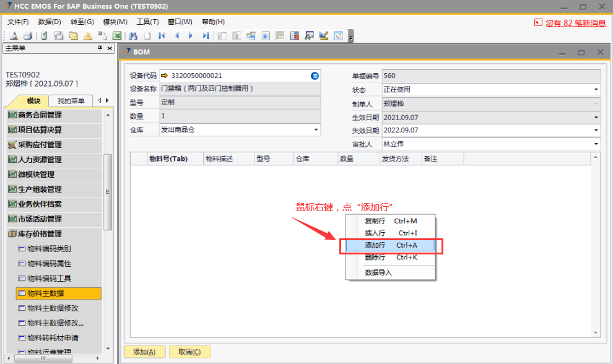This screenshot has height=364, width=613.
Task: Go to first record arrow icon
Action: (x=162, y=36)
